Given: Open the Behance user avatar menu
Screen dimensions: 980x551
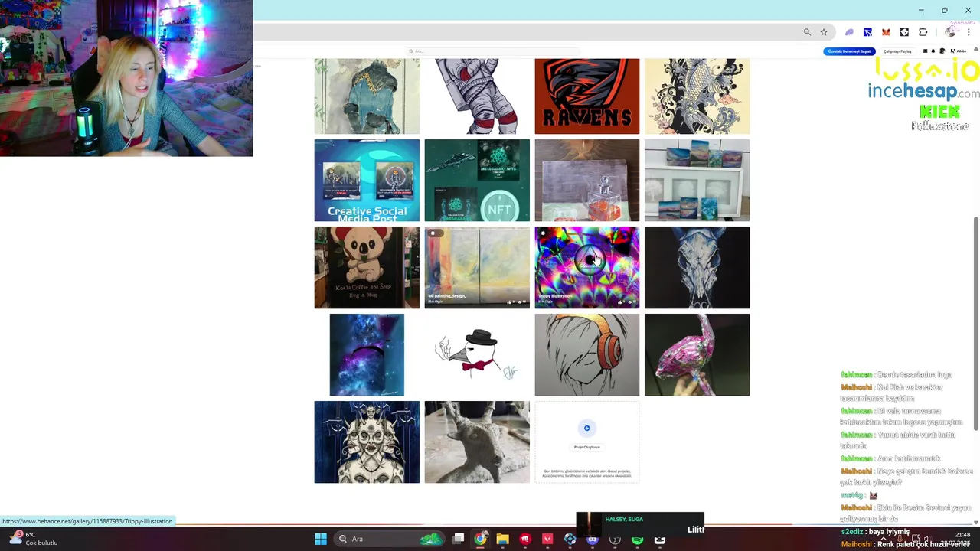Looking at the screenshot, I should tap(942, 51).
